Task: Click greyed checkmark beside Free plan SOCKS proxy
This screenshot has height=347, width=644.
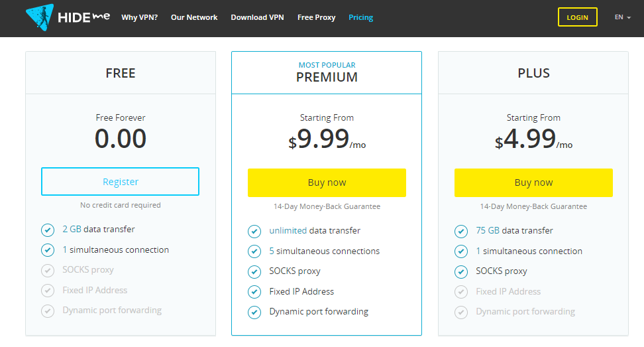Action: pos(48,270)
